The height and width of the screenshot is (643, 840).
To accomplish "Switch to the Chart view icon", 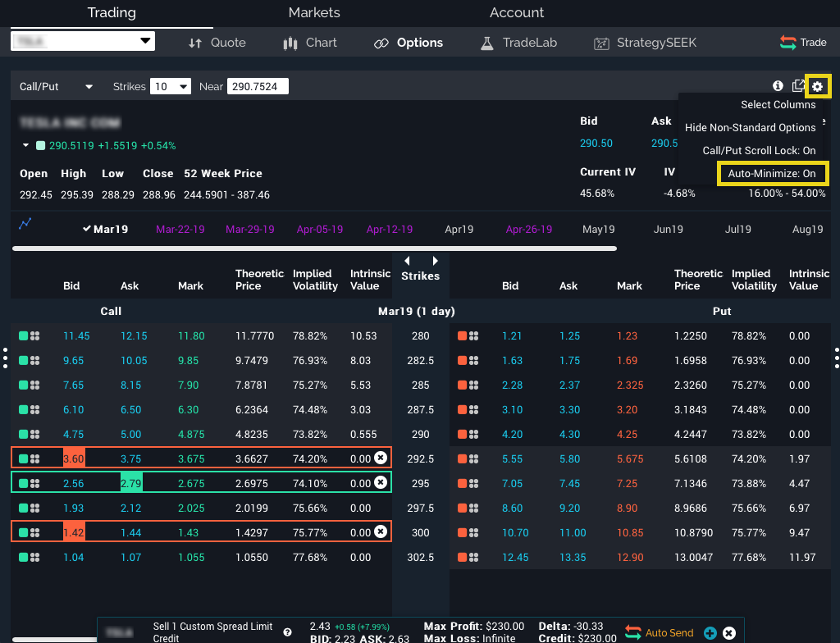I will pos(309,43).
